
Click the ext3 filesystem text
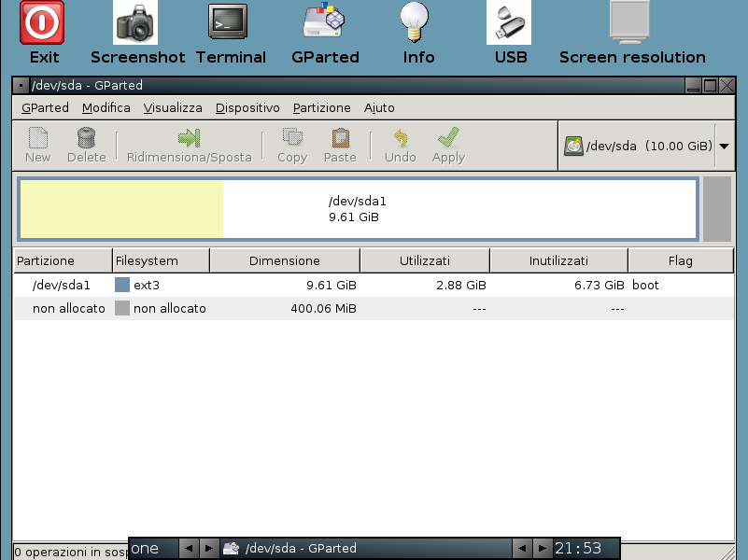click(x=147, y=285)
